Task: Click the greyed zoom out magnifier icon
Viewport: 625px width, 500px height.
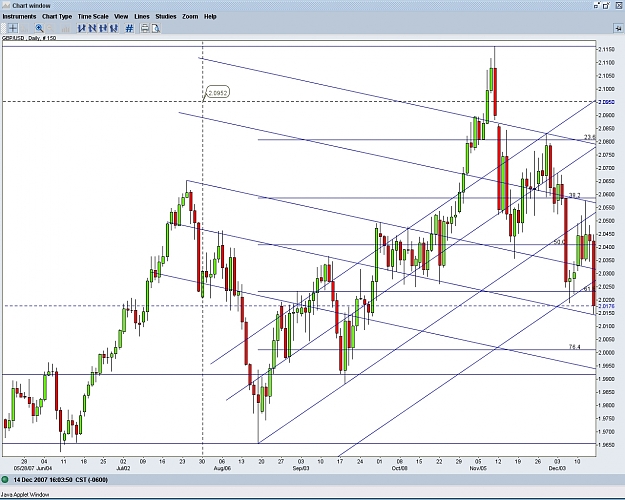Action: [51, 28]
